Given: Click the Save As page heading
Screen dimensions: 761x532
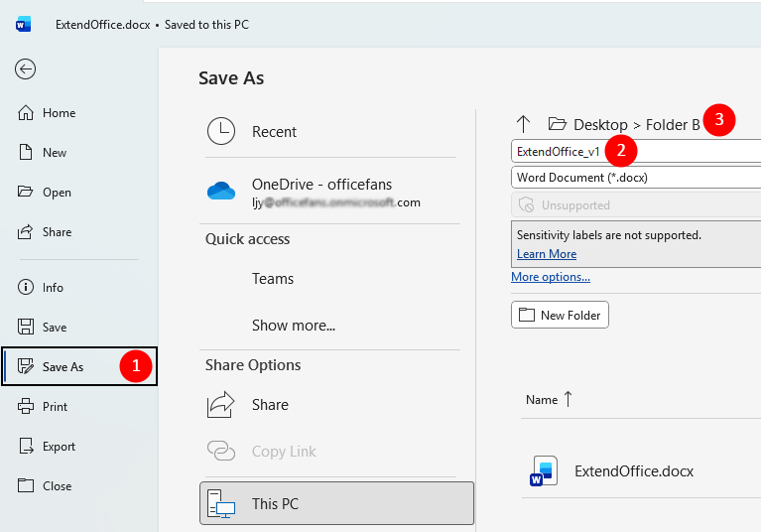Looking at the screenshot, I should click(231, 78).
